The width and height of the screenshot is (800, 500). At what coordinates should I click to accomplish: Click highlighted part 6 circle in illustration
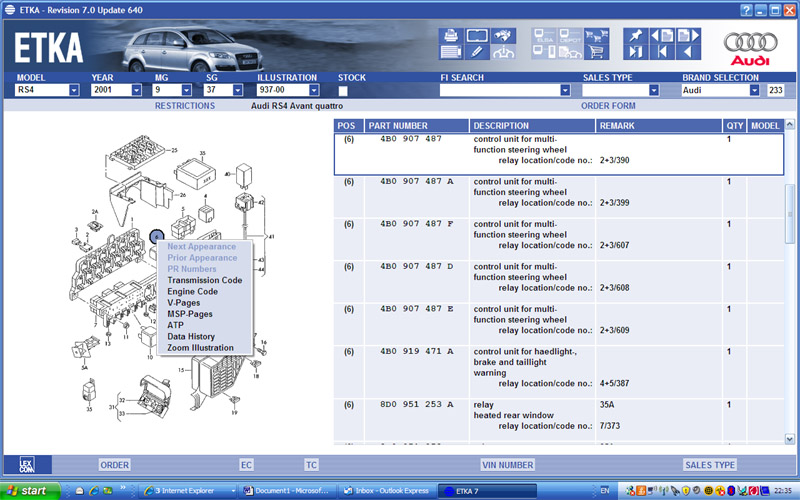(x=156, y=236)
